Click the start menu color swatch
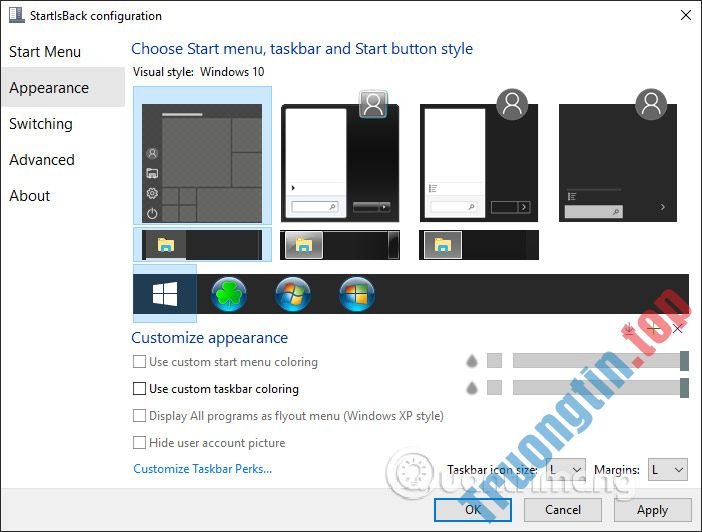702x532 pixels. tap(494, 360)
